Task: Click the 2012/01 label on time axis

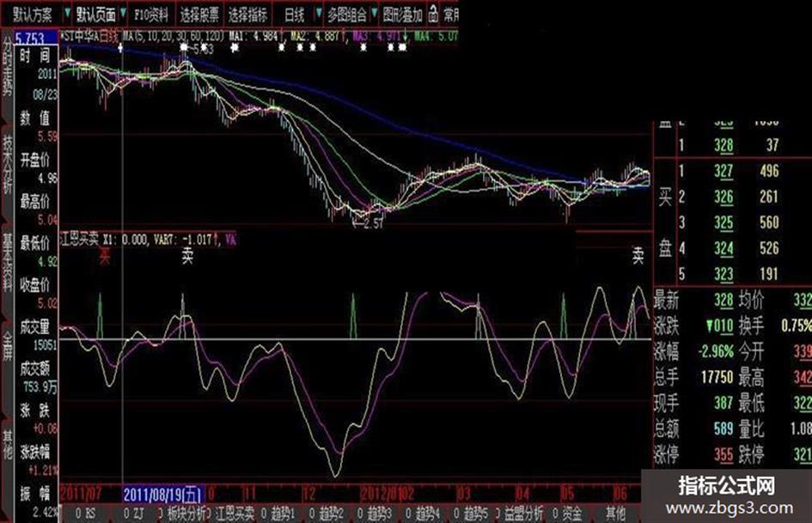Action: [382, 493]
